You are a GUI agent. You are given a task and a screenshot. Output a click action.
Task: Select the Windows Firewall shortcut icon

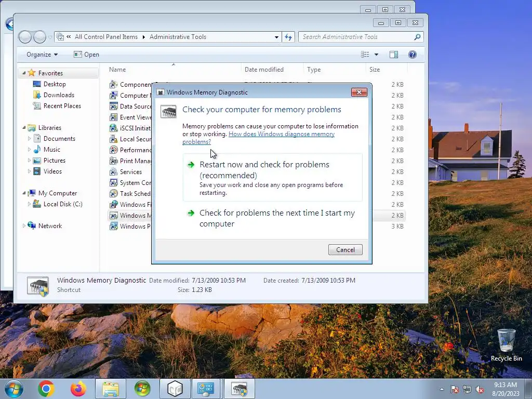[113, 205]
